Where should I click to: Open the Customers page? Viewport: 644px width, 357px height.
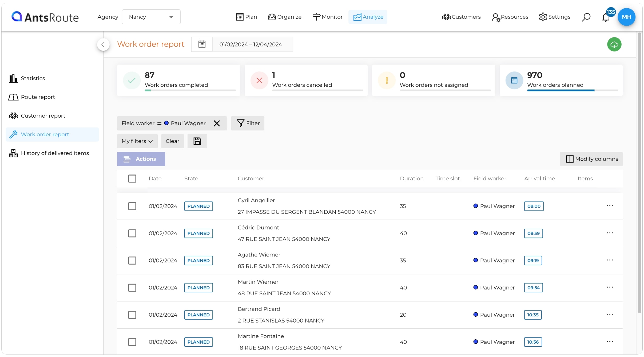tap(461, 17)
